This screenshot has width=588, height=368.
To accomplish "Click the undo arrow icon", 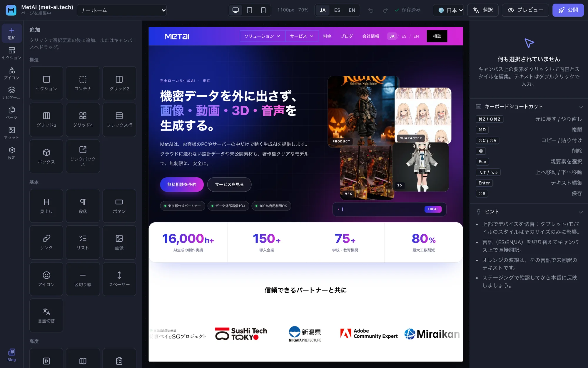I will click(371, 10).
